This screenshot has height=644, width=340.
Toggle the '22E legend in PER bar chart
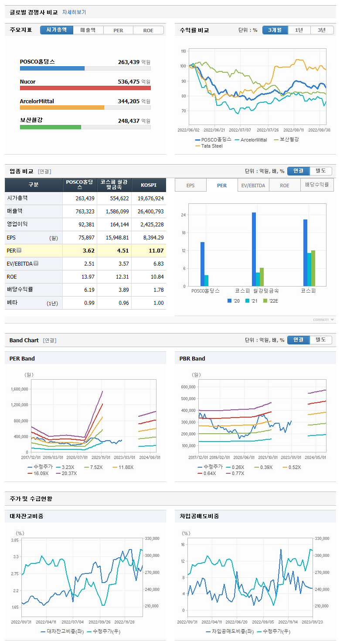coord(270,301)
